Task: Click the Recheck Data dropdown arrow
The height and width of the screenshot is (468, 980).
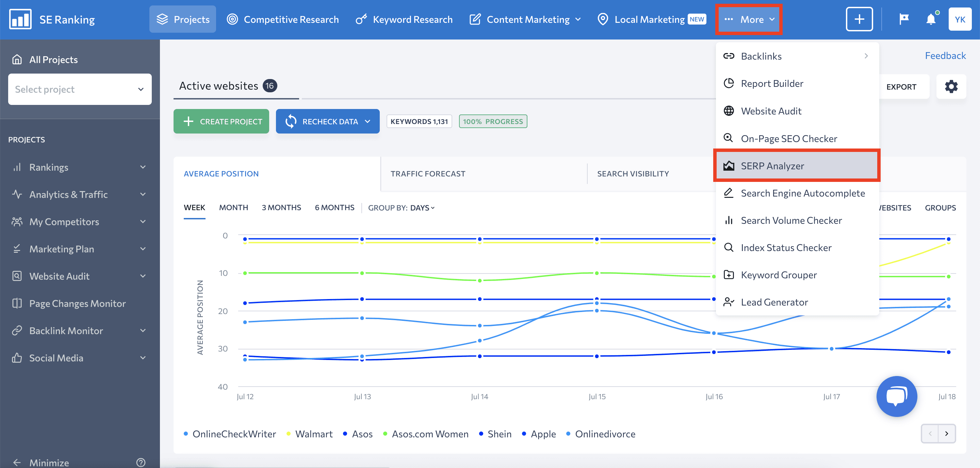Action: [370, 121]
